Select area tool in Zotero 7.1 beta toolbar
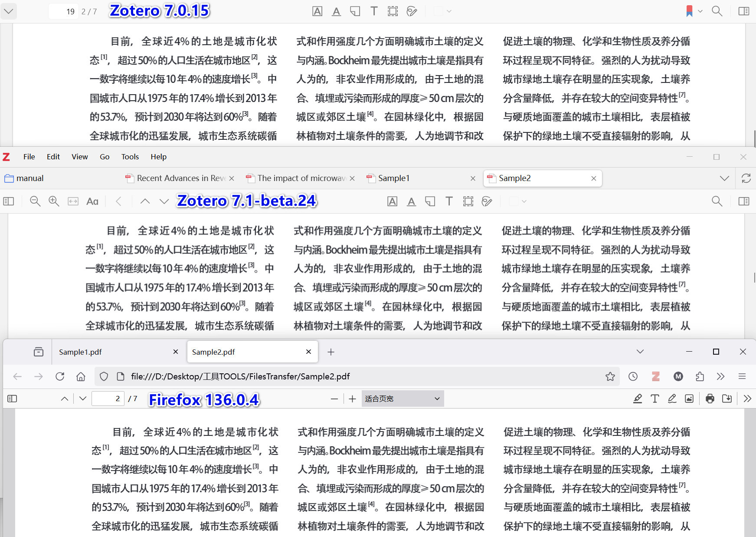 point(468,201)
